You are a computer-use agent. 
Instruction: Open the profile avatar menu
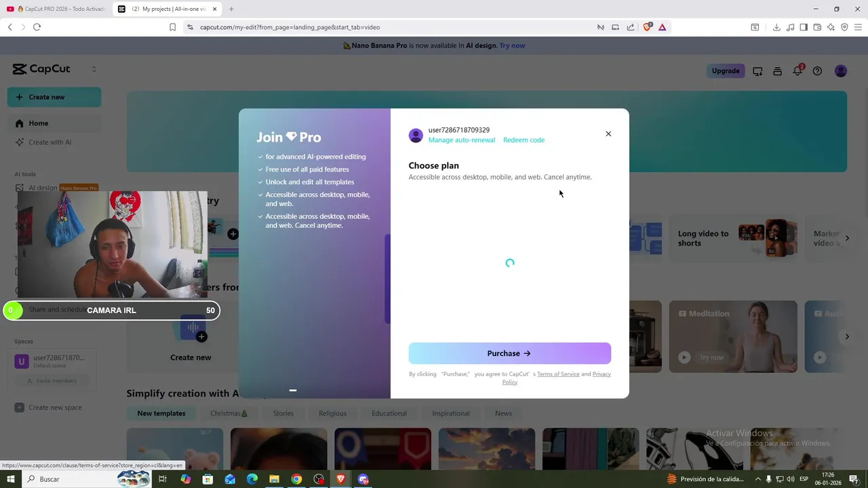(x=841, y=71)
